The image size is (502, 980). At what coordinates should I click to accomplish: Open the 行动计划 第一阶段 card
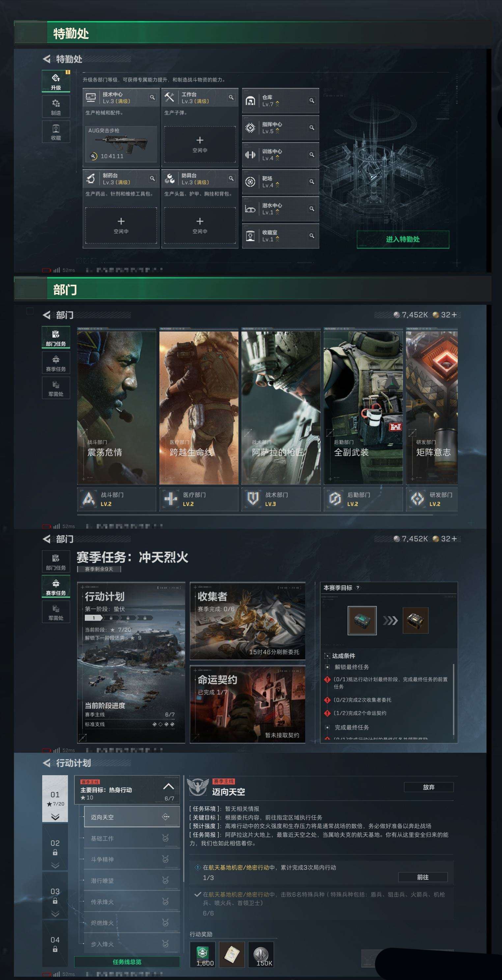click(x=131, y=662)
